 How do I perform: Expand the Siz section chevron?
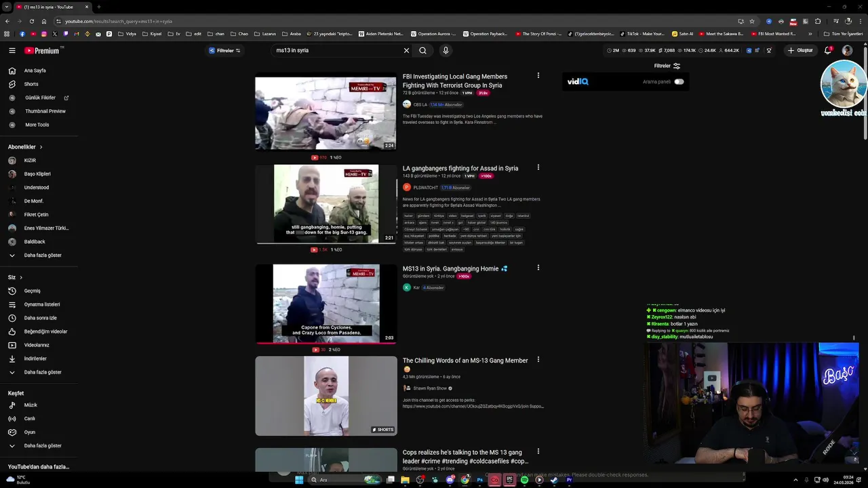(x=21, y=277)
